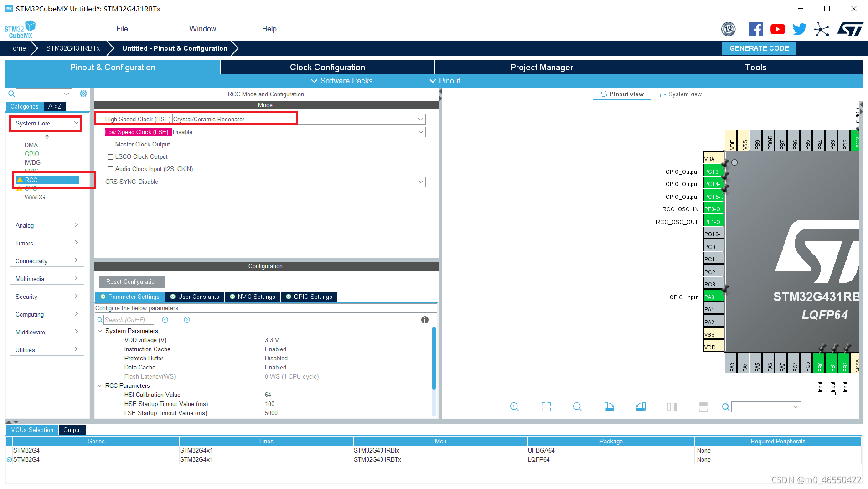Switch to System view

[681, 94]
